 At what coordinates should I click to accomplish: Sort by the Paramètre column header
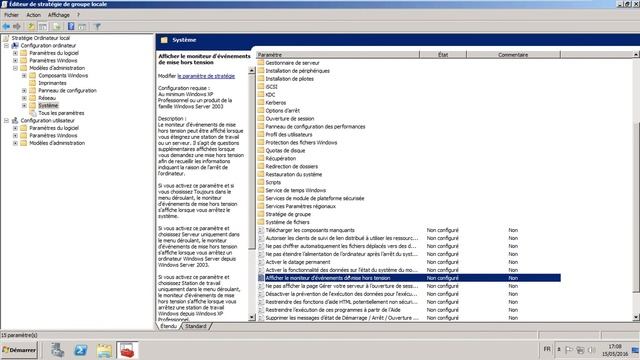pyautogui.click(x=338, y=55)
